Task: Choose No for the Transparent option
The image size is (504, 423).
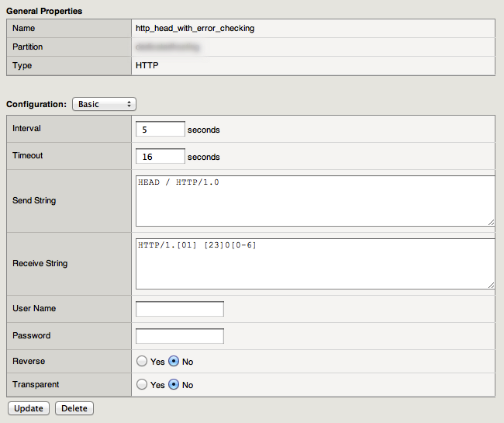Action: coord(174,385)
